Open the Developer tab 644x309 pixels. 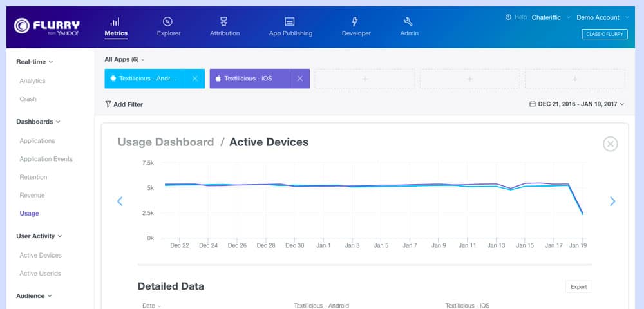coord(356,28)
